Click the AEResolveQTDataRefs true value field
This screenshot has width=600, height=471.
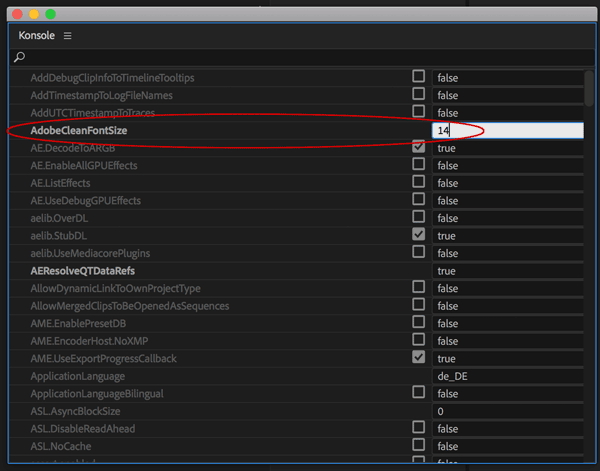[507, 271]
